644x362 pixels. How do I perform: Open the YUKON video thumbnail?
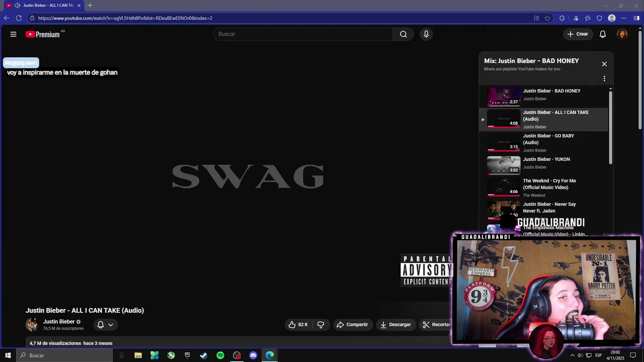[504, 165]
